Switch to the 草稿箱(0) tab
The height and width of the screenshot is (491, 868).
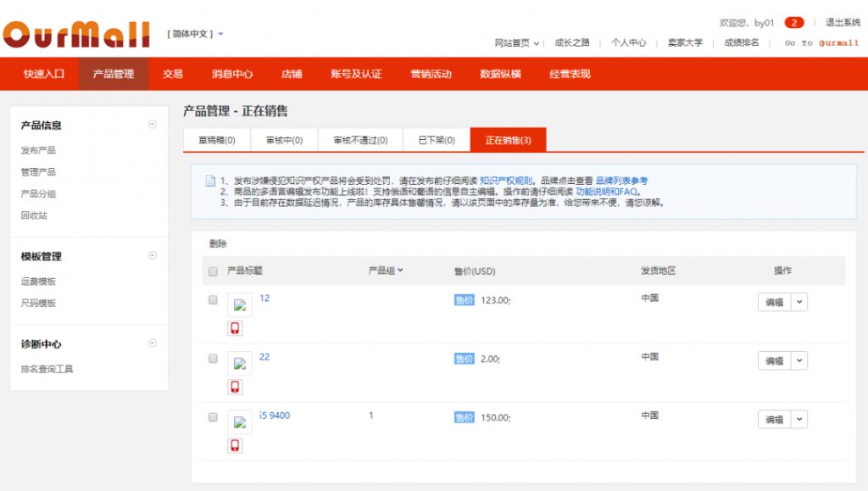point(217,140)
